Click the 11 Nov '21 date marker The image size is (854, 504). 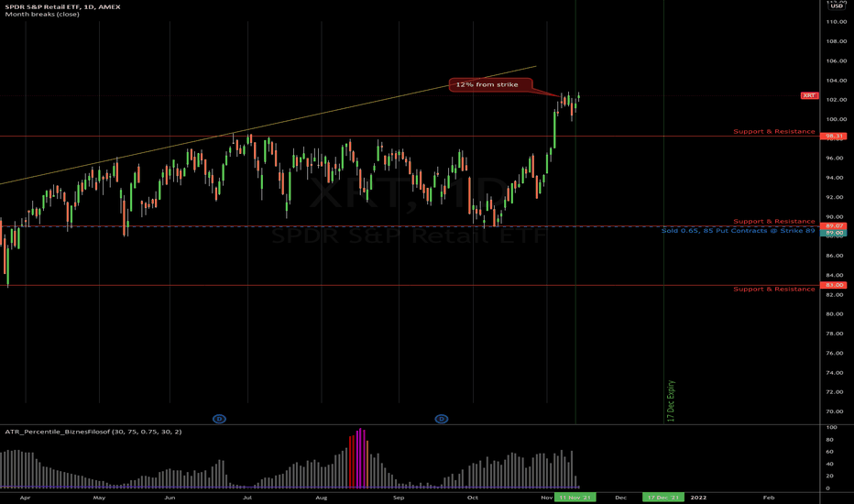(x=575, y=498)
